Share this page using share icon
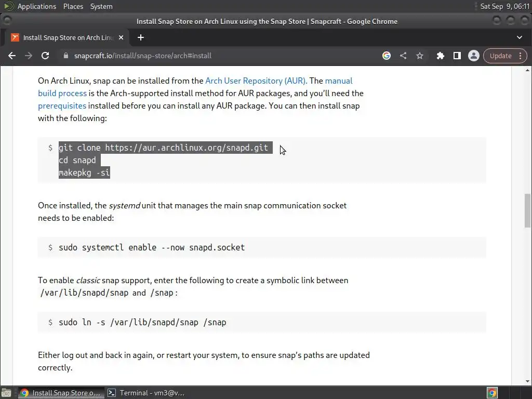This screenshot has height=399, width=532. [403, 56]
